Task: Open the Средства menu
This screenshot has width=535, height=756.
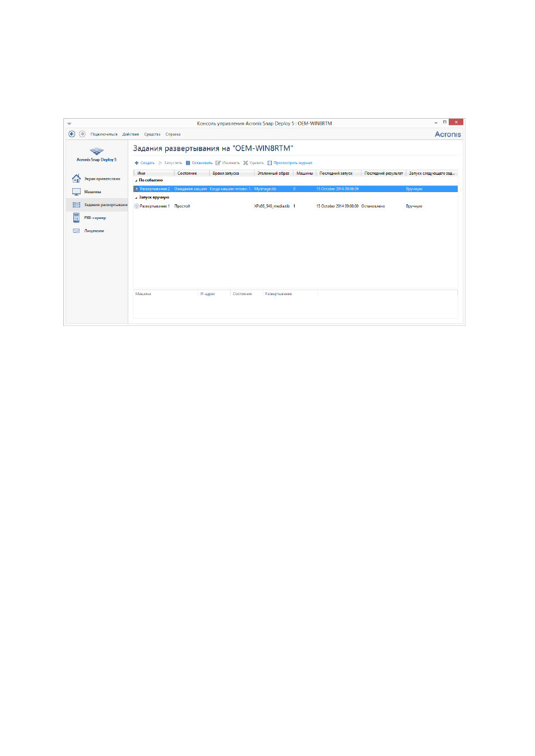Action: (152, 134)
